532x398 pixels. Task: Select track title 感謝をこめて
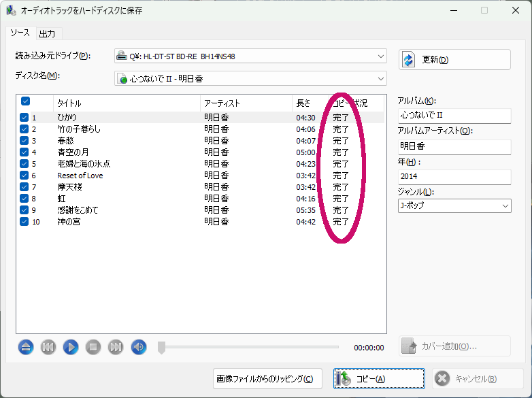pos(78,210)
